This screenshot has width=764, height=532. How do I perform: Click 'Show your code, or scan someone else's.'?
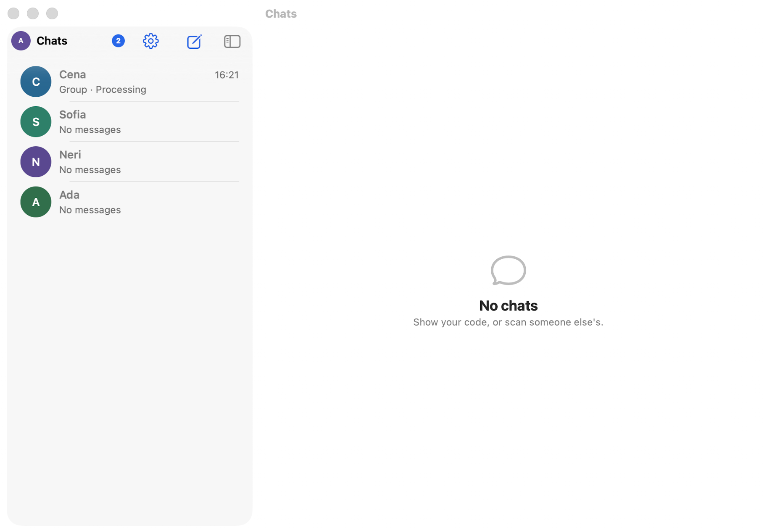(x=508, y=322)
